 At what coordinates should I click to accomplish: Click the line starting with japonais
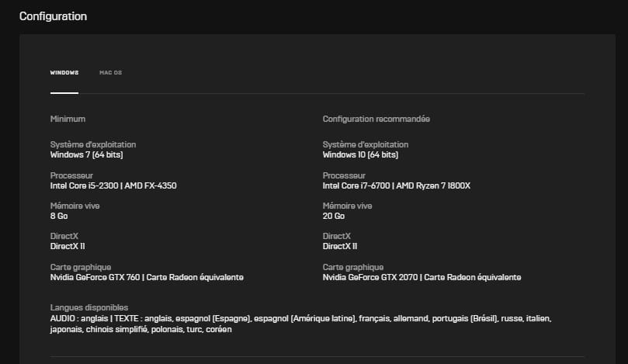(x=141, y=329)
